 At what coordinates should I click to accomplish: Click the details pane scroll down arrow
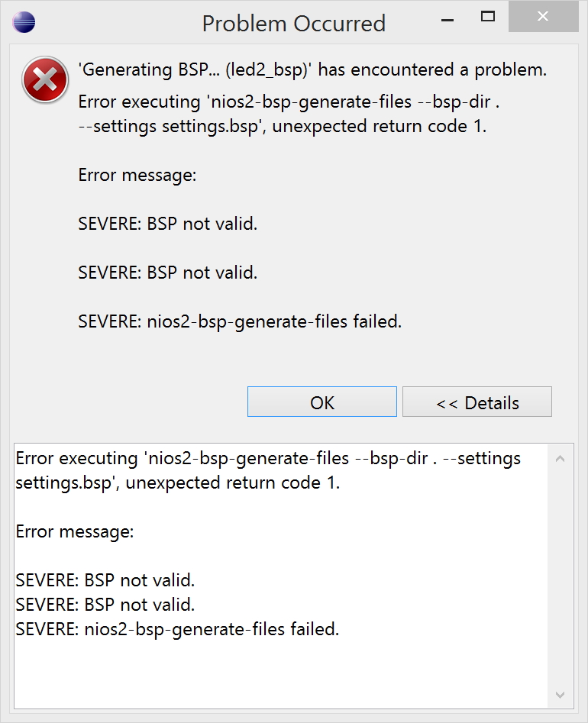coord(560,694)
